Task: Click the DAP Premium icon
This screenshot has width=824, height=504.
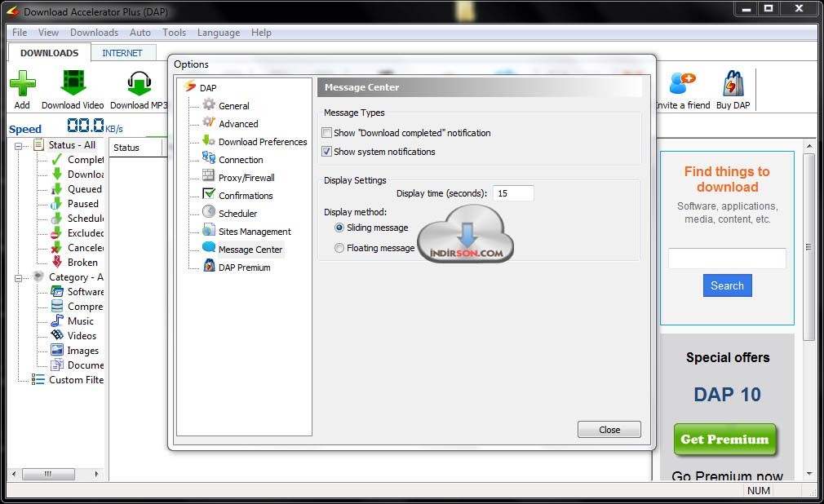Action: (209, 266)
